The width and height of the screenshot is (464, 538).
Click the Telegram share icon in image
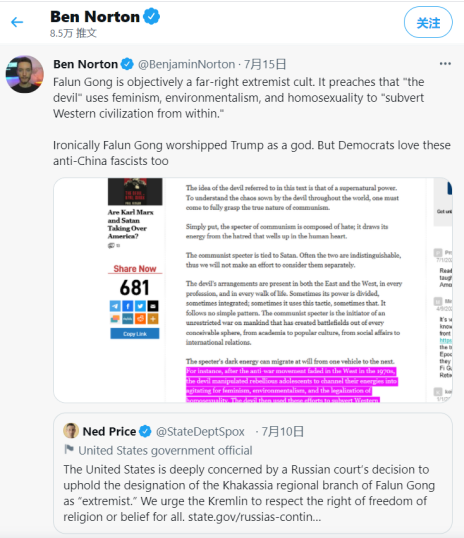(x=115, y=306)
